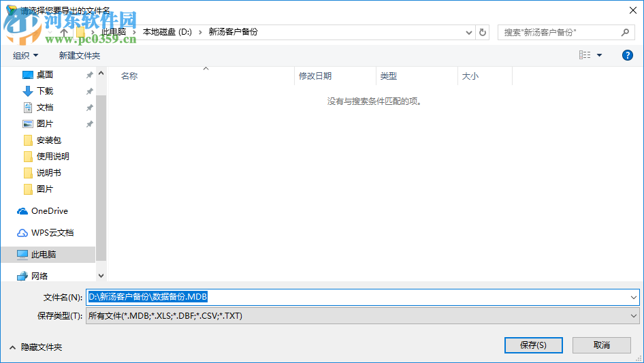Viewport: 644px width, 363px height.
Task: Select 网络 in the navigation pane
Action: coord(39,277)
